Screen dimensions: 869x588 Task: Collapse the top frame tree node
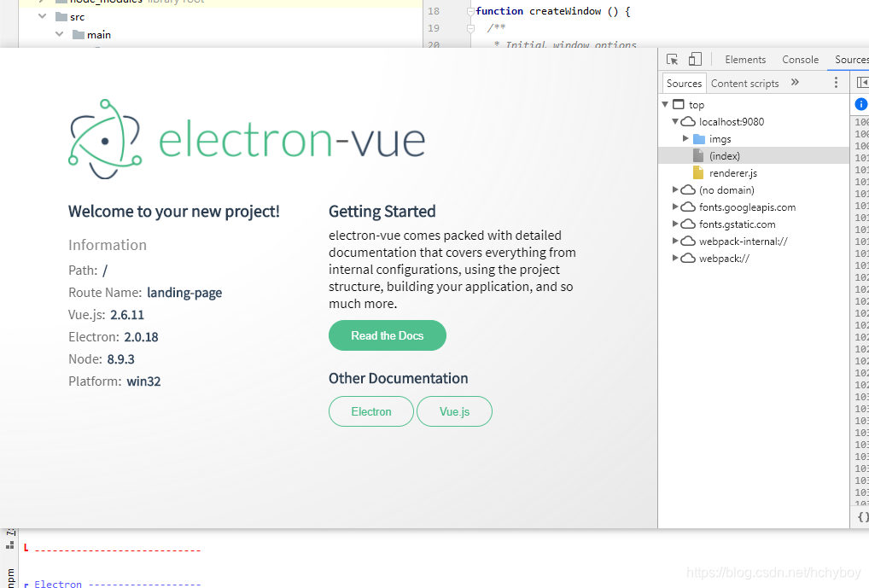[x=665, y=104]
